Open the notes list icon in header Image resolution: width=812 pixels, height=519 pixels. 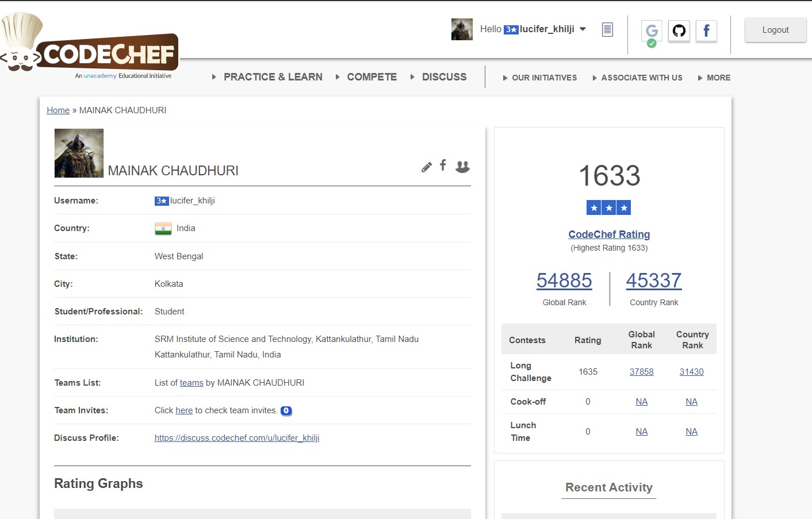[x=607, y=29]
